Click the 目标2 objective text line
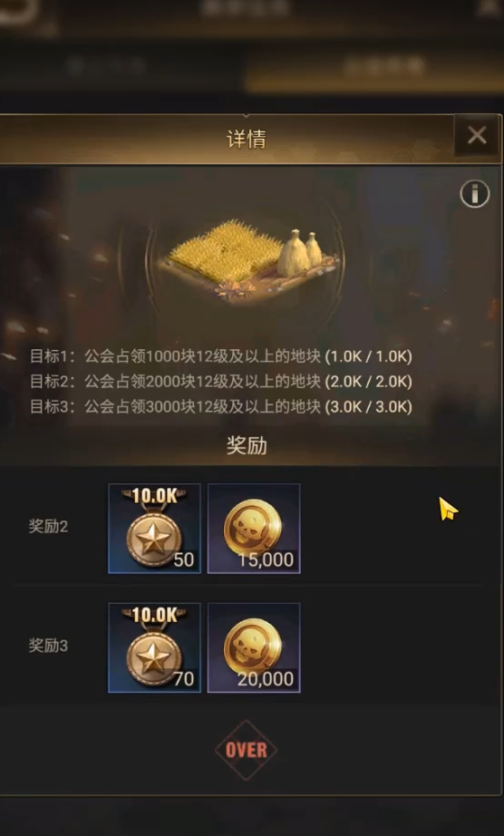504x836 pixels. (221, 382)
